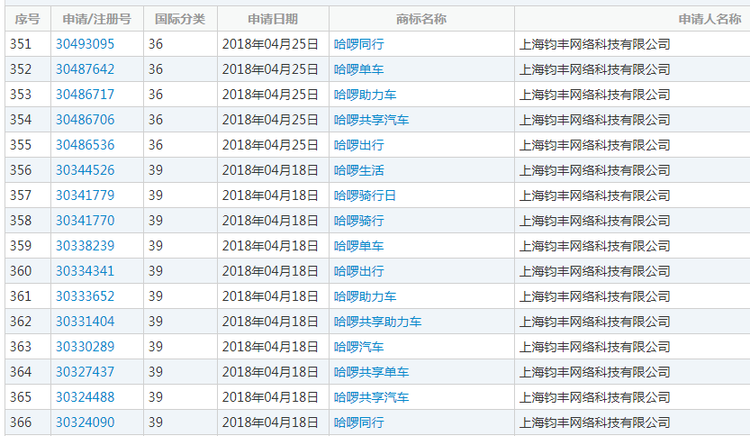
Task: Open trademark 哈啰助力车 in row 353
Action: (x=365, y=95)
